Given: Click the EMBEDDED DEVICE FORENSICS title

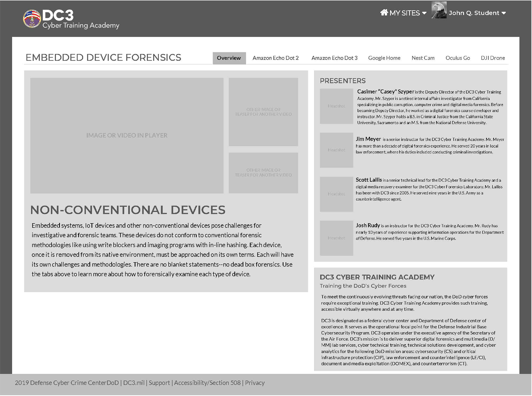Looking at the screenshot, I should [x=103, y=58].
